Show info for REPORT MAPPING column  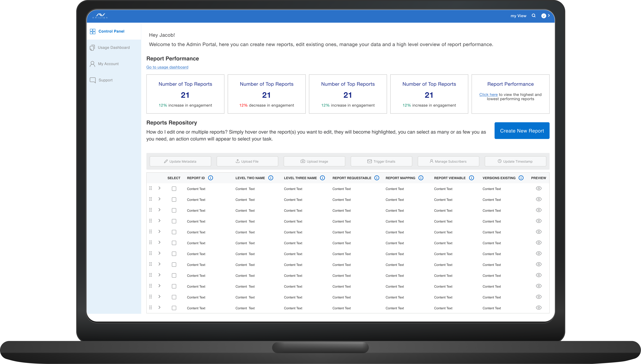pos(421,178)
